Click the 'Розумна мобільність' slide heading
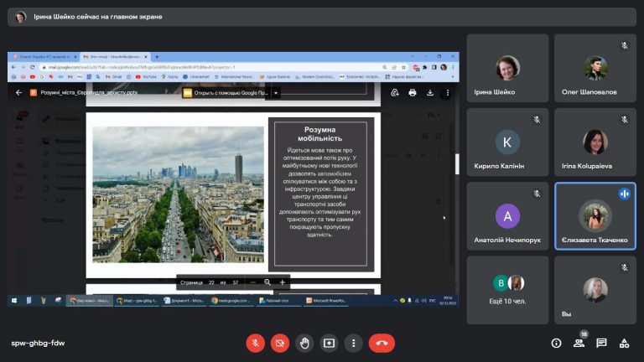The image size is (644, 362). (320, 134)
